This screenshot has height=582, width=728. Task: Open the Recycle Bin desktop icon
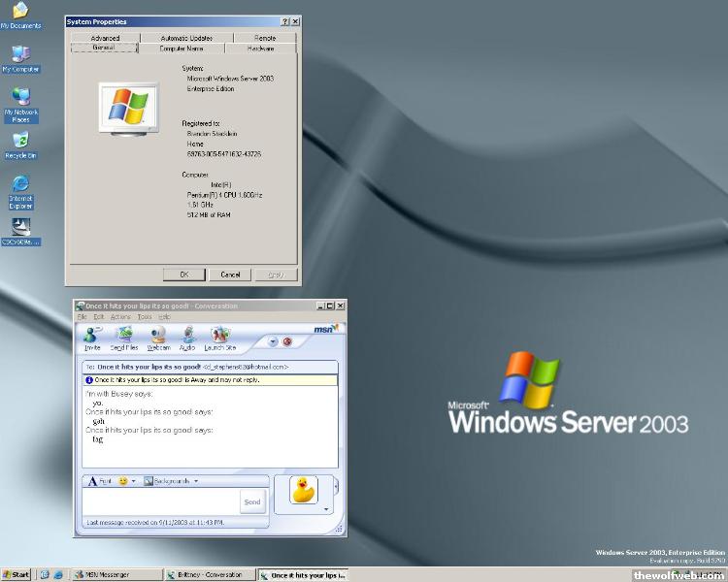[x=20, y=145]
